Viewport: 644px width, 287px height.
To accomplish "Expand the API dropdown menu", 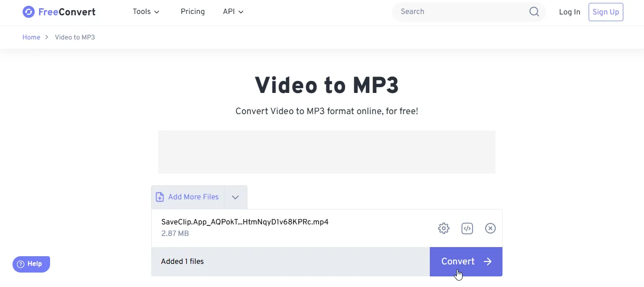I will 233,12.
